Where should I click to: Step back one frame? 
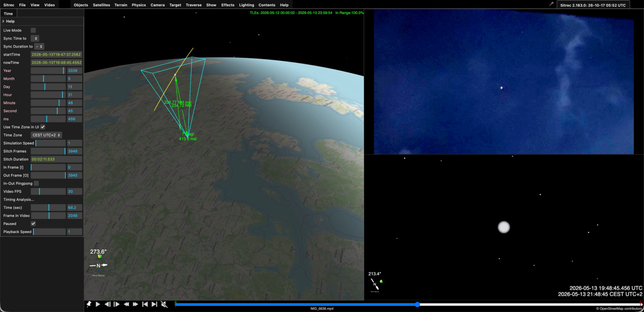[107, 304]
